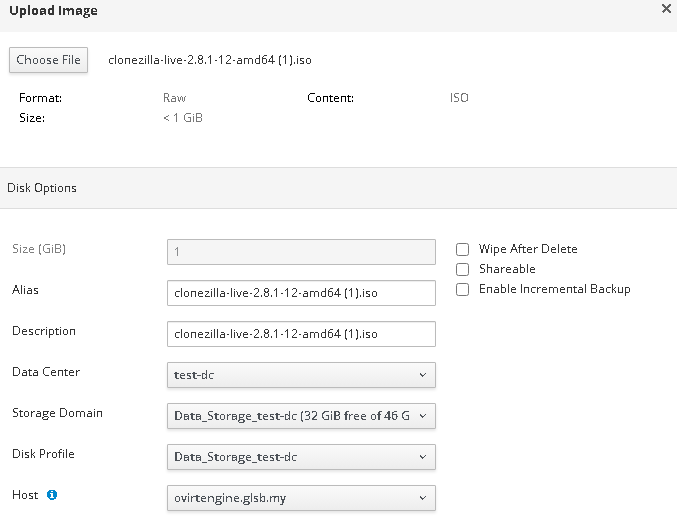This screenshot has width=677, height=529.
Task: Select the Host dropdown showing ovirtengine.glsb.my
Action: pos(300,498)
